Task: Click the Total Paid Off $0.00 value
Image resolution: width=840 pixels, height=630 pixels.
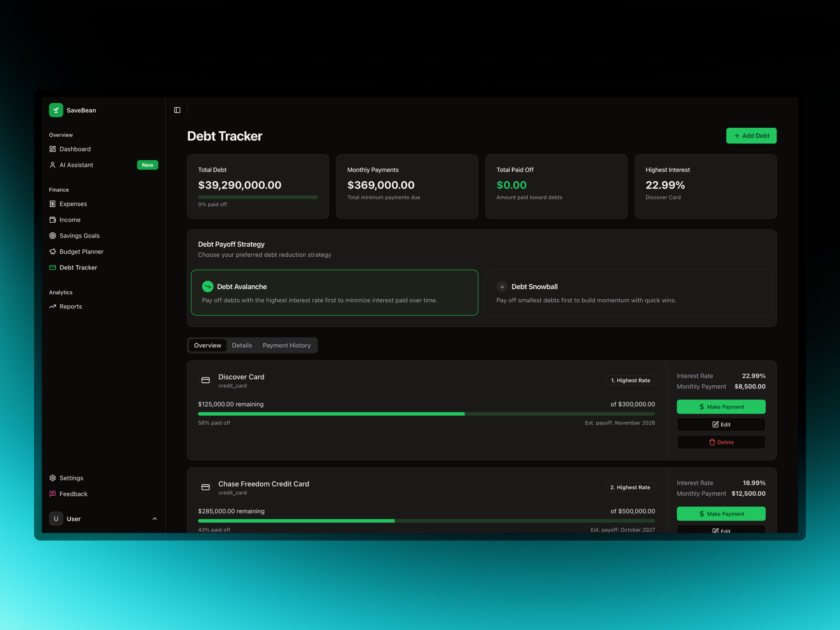Action: click(x=511, y=185)
